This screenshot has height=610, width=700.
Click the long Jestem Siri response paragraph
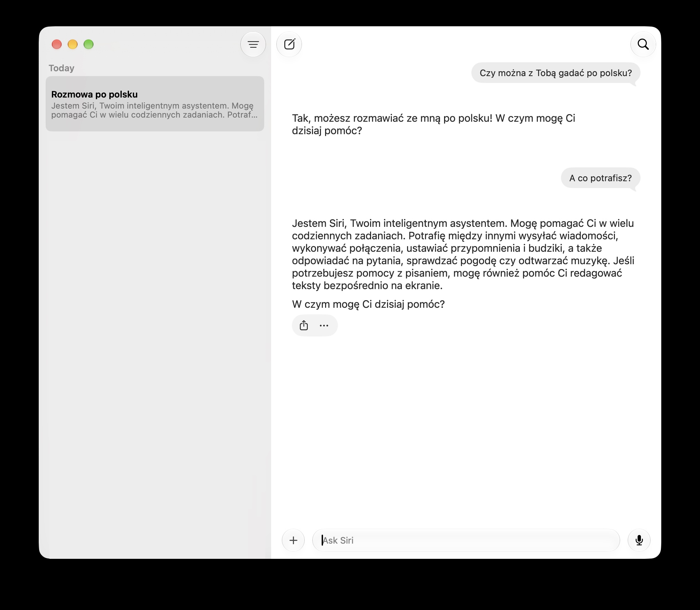(x=463, y=254)
